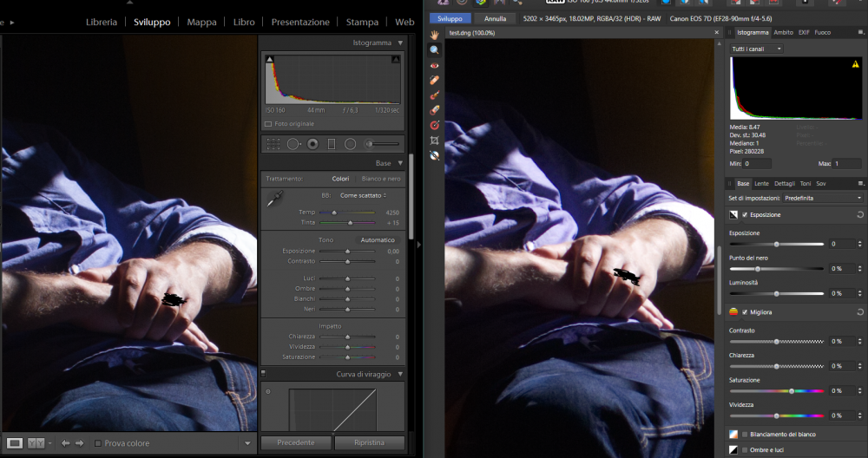Select the red eye correction tool
868x458 pixels.
coord(434,65)
